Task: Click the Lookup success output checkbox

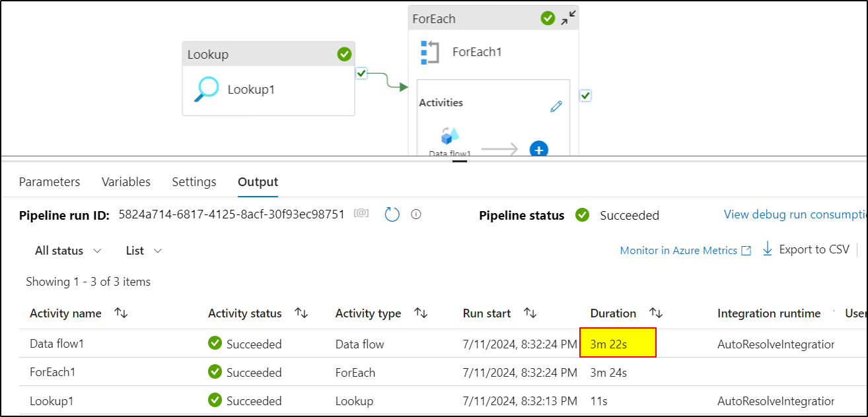Action: pos(361,73)
